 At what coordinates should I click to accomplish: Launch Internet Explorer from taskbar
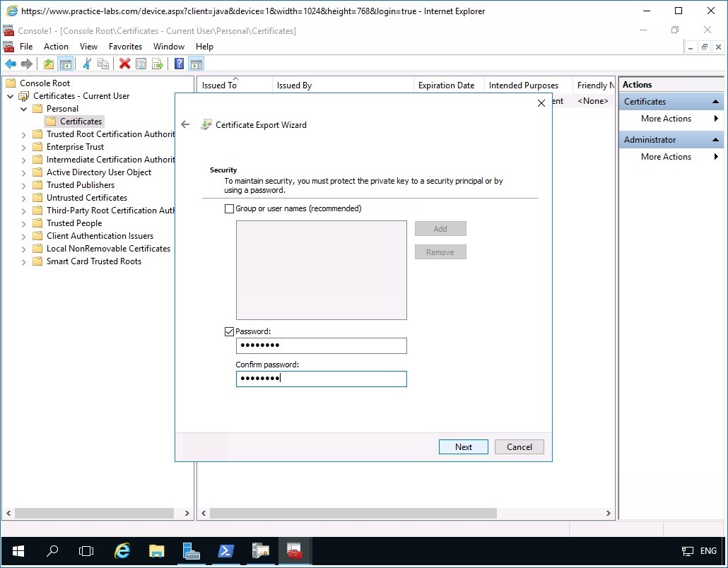(x=122, y=551)
